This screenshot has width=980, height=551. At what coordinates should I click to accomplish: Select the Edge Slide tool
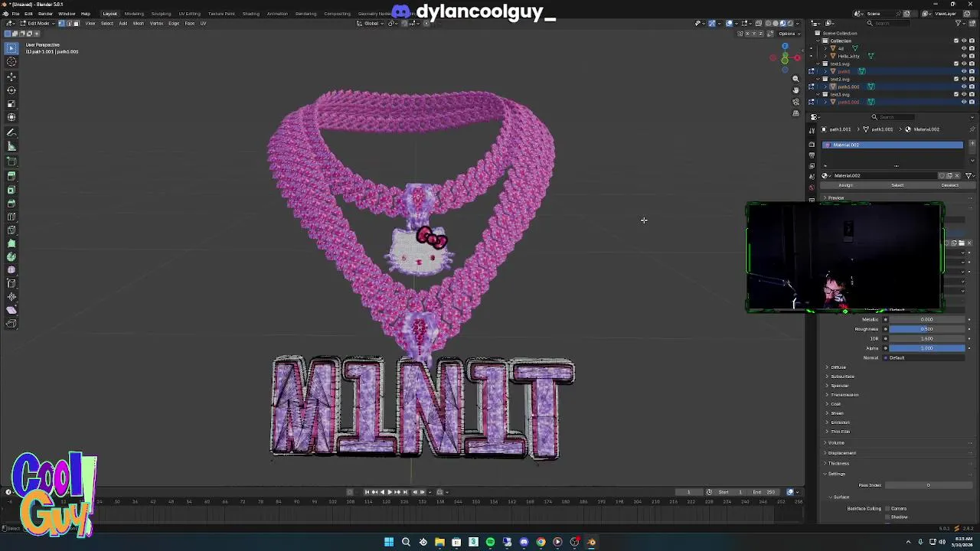[11, 284]
